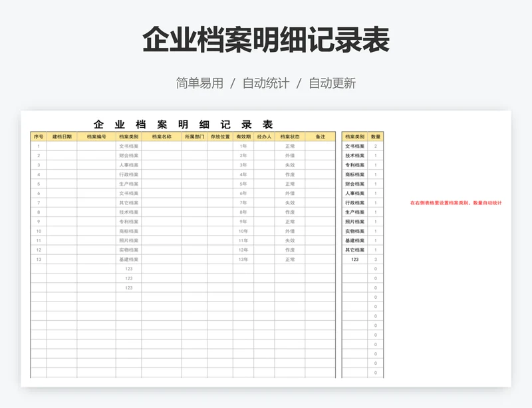Select 实物档案 cell in row 12

coord(128,250)
